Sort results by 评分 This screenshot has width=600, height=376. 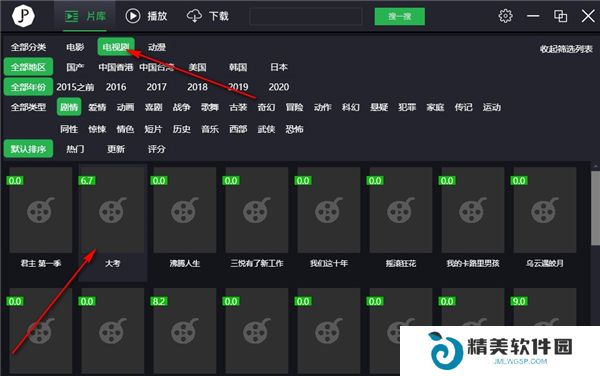click(157, 149)
